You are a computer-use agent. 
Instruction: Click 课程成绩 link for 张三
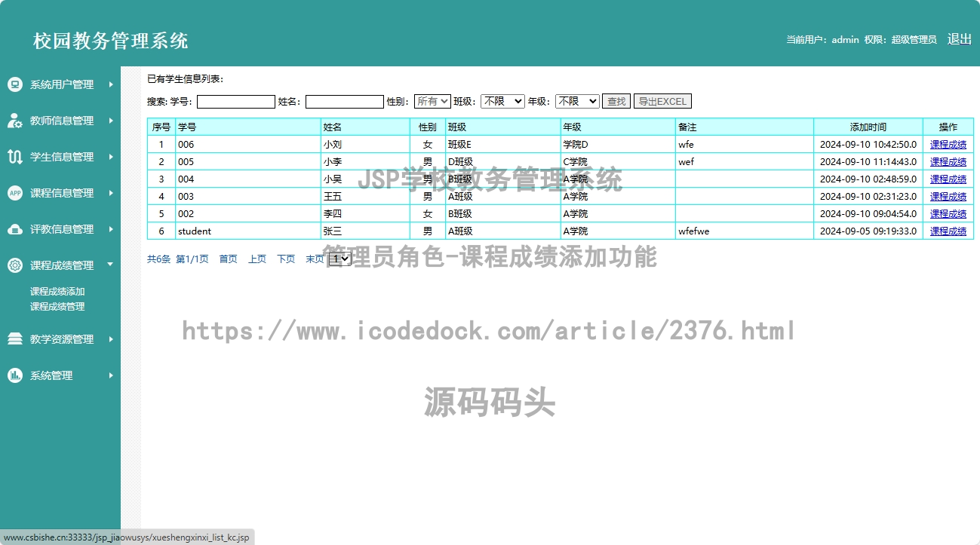coord(948,231)
